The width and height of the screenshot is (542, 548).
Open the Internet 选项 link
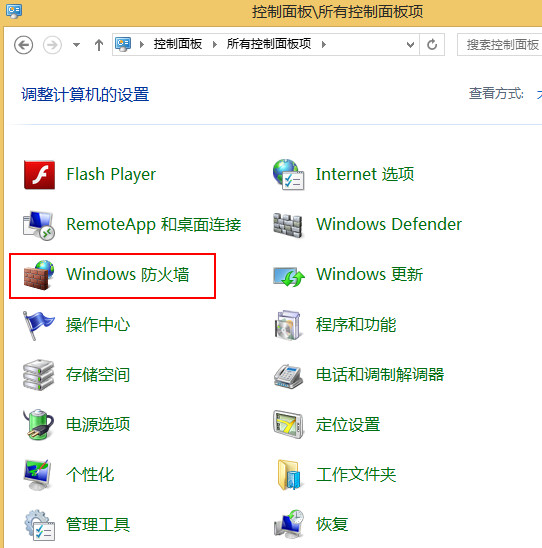point(365,174)
